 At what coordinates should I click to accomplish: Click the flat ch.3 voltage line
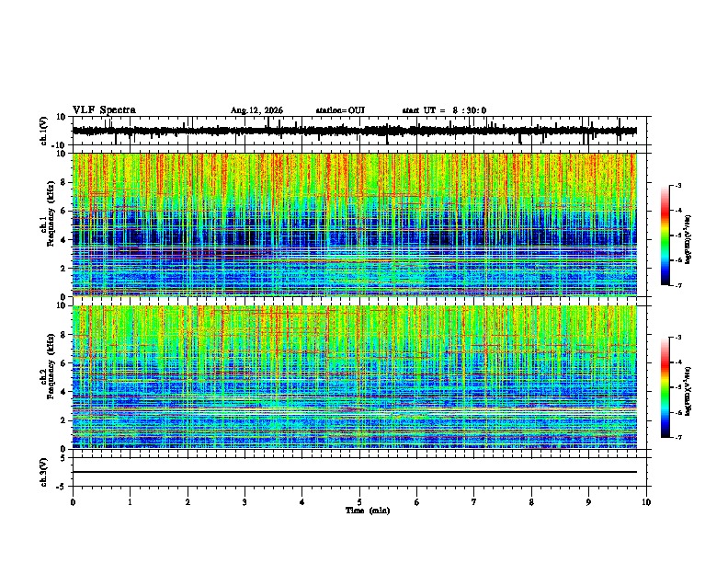coord(355,472)
